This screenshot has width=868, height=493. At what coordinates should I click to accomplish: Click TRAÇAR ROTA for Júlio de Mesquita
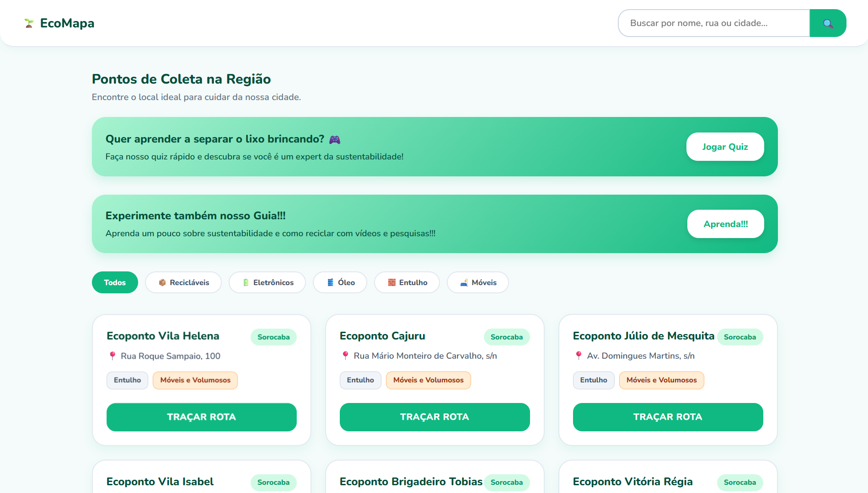[x=668, y=417]
